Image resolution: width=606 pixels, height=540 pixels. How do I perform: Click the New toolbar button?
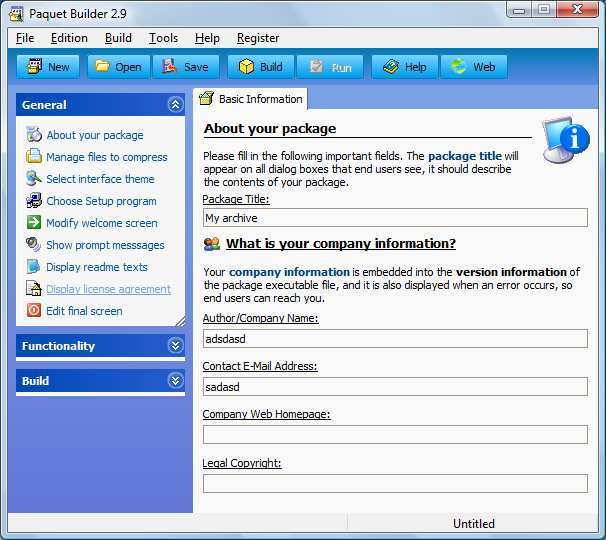(48, 67)
